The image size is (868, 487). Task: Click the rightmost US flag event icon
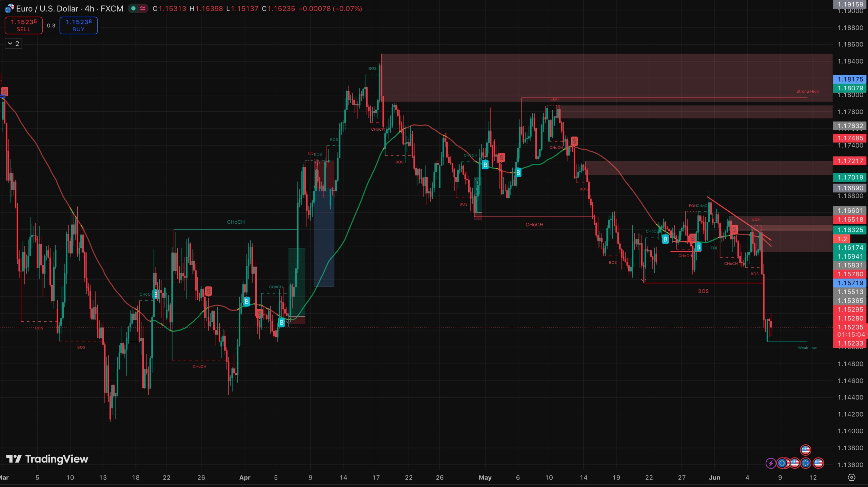(818, 463)
